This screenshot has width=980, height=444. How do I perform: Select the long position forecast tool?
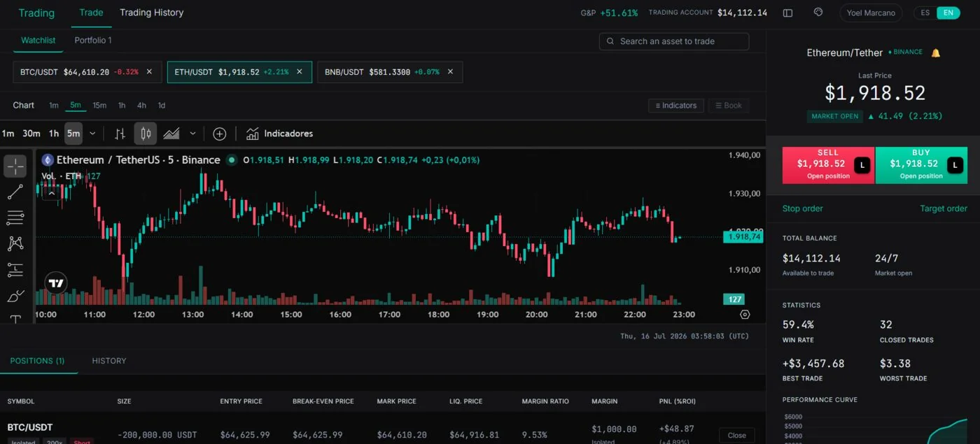click(x=15, y=269)
